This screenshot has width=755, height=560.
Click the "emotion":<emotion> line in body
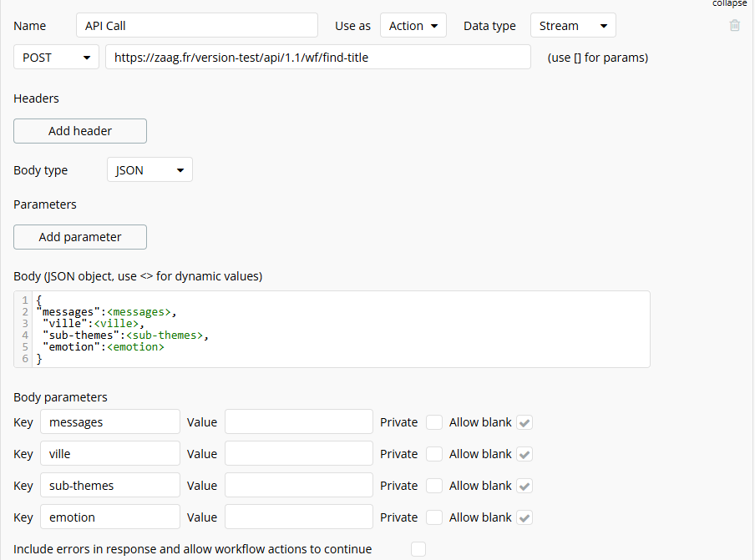[x=103, y=347]
